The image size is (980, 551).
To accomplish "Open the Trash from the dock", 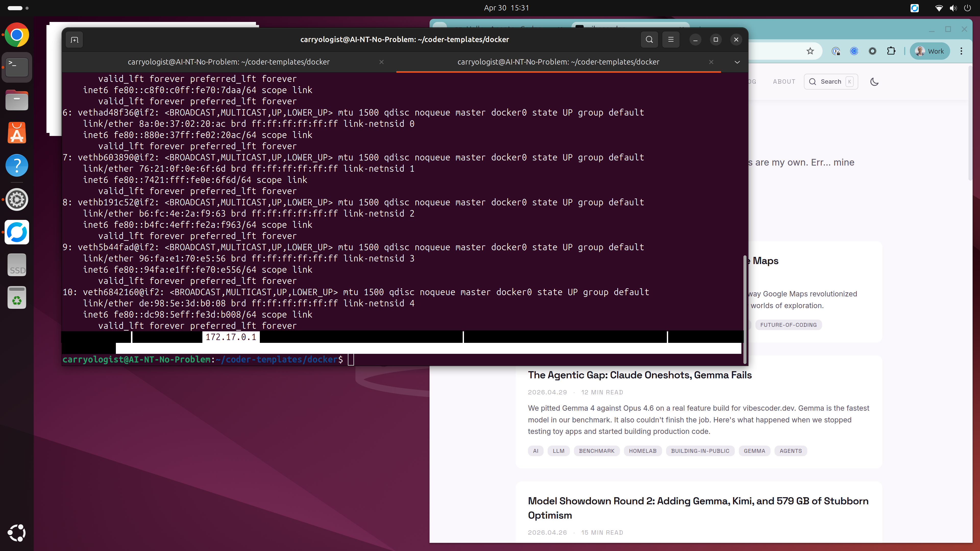I will click(17, 298).
